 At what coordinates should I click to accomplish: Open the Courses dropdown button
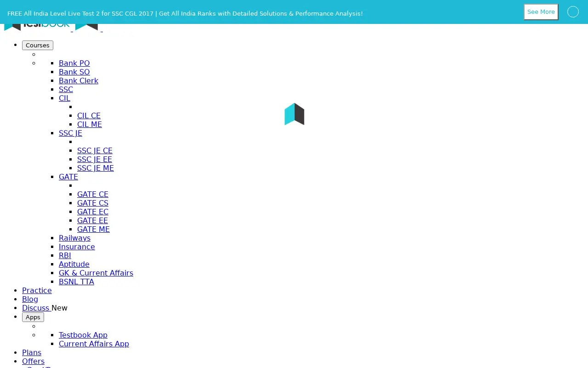pyautogui.click(x=38, y=45)
